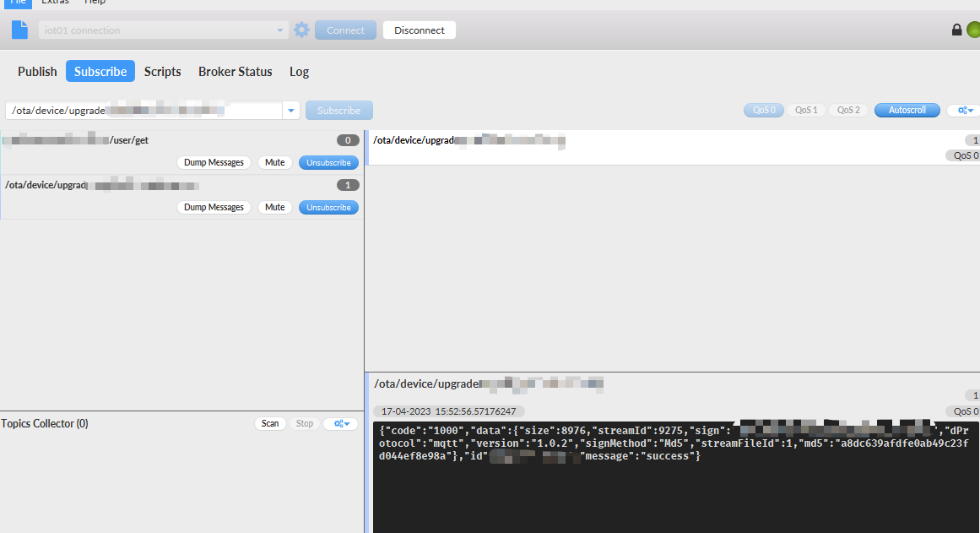The image size is (980, 533).
Task: Select the /user/get subscription row
Action: [181, 153]
